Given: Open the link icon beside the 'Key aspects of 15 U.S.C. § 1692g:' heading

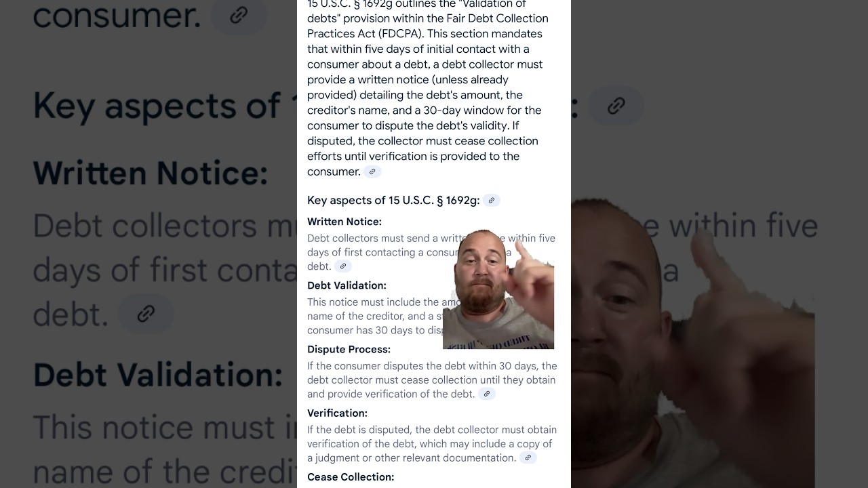Looking at the screenshot, I should (x=492, y=201).
